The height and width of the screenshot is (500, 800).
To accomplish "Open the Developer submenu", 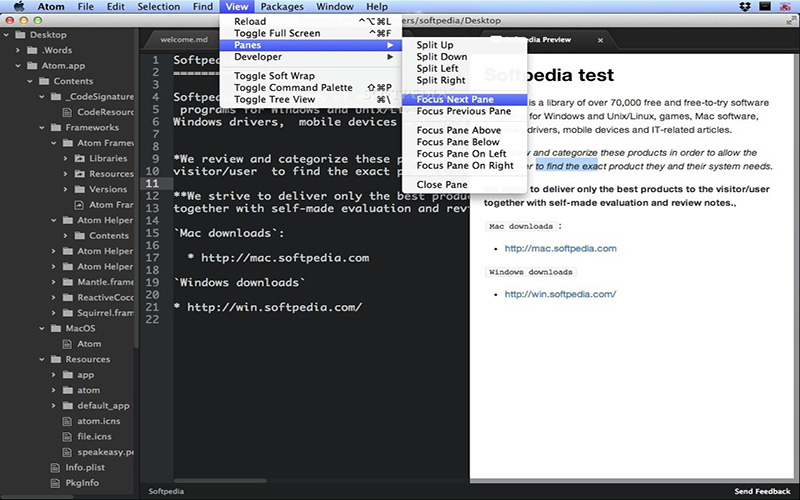I will 311,57.
